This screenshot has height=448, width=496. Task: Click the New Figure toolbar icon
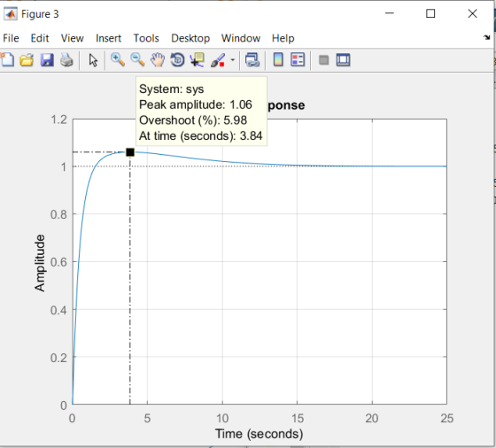[x=7, y=59]
